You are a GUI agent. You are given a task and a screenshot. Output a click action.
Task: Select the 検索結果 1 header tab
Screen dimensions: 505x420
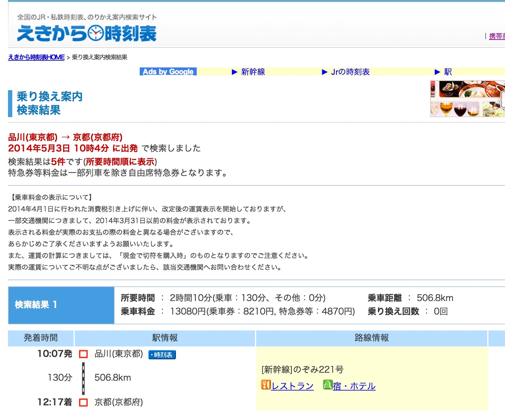coord(61,305)
